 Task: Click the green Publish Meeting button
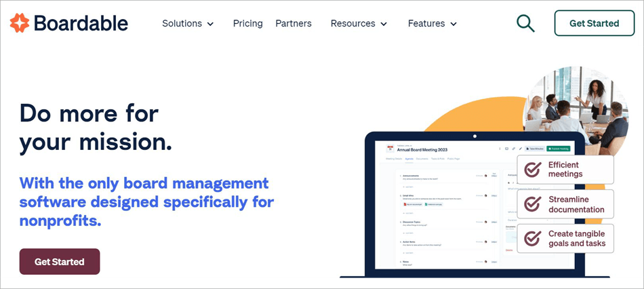pyautogui.click(x=559, y=149)
